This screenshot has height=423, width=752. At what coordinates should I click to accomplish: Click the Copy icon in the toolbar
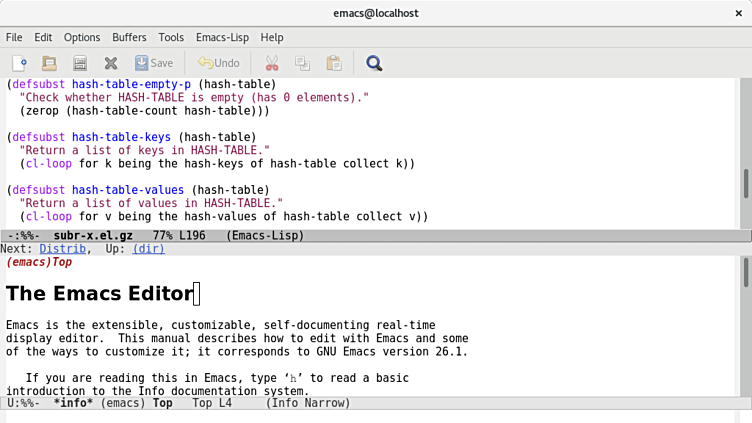pos(302,63)
